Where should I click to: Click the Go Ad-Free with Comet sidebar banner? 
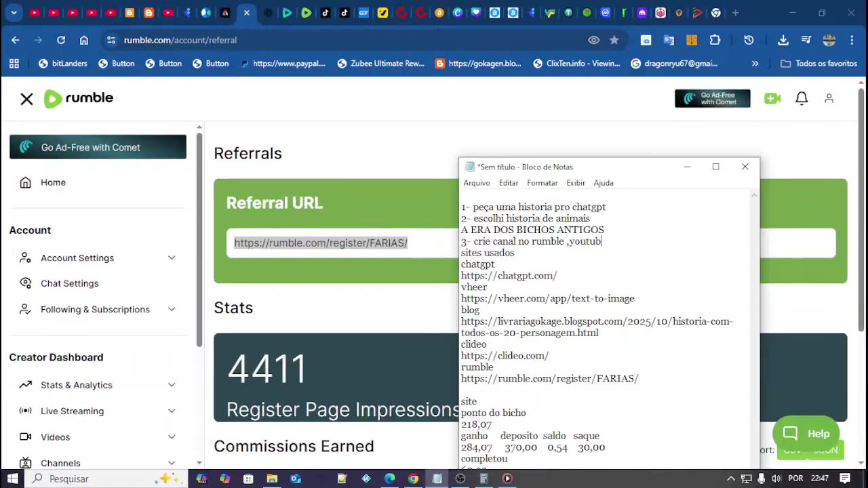tap(98, 147)
